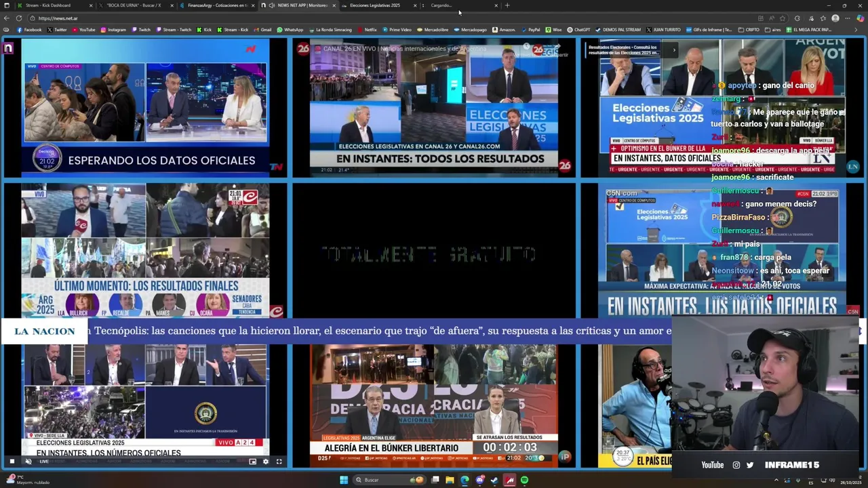
Task: Select the Alegria en el bunker libertario tile
Action: click(434, 405)
